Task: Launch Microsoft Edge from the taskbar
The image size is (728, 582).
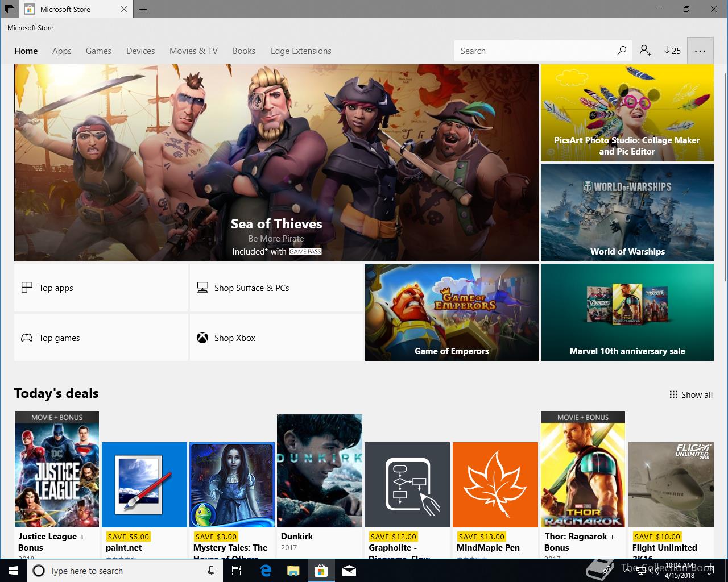Action: click(x=265, y=571)
